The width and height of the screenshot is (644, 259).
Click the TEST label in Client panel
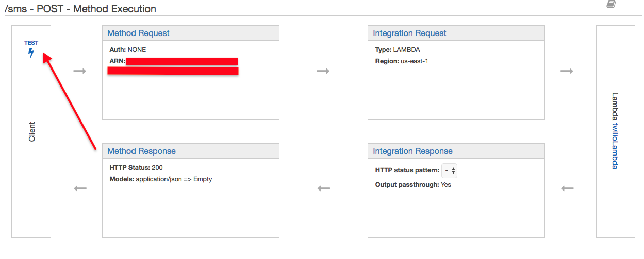click(31, 43)
